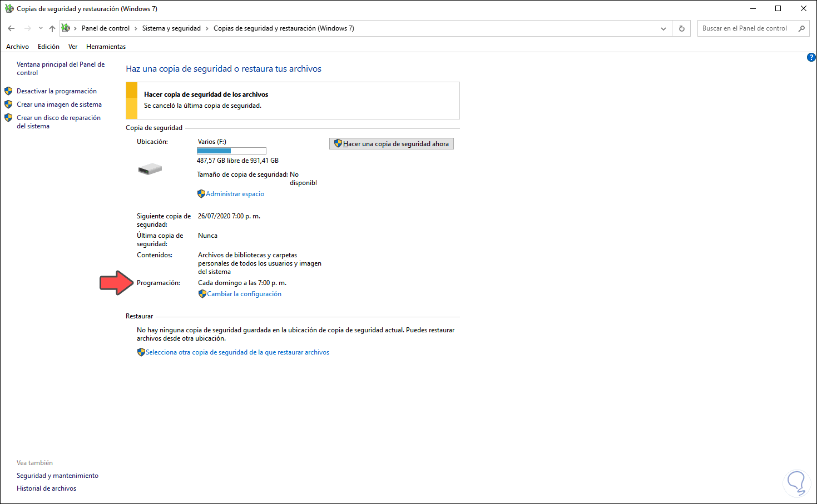Select the schedule text Cada domingo a las 7:00 p. m.
The height and width of the screenshot is (504, 817).
pos(242,283)
